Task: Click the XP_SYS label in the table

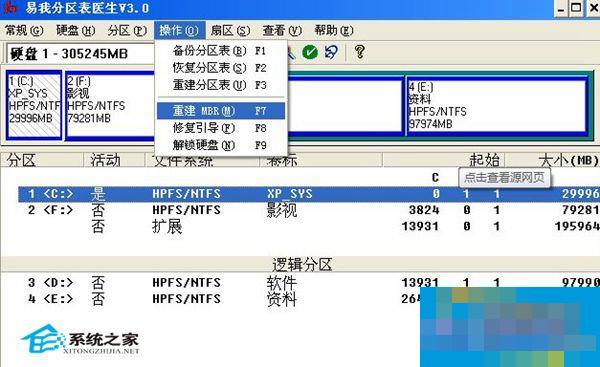Action: tap(290, 194)
